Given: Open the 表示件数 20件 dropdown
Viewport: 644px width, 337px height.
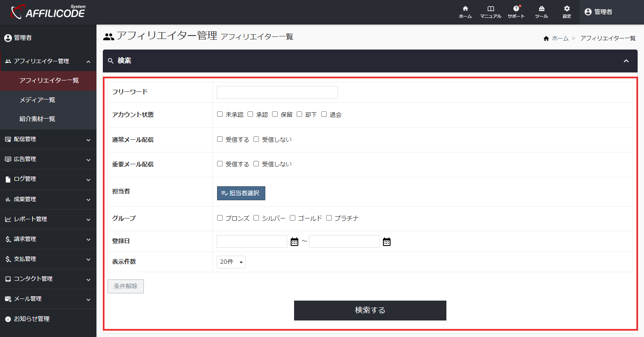Looking at the screenshot, I should click(231, 262).
